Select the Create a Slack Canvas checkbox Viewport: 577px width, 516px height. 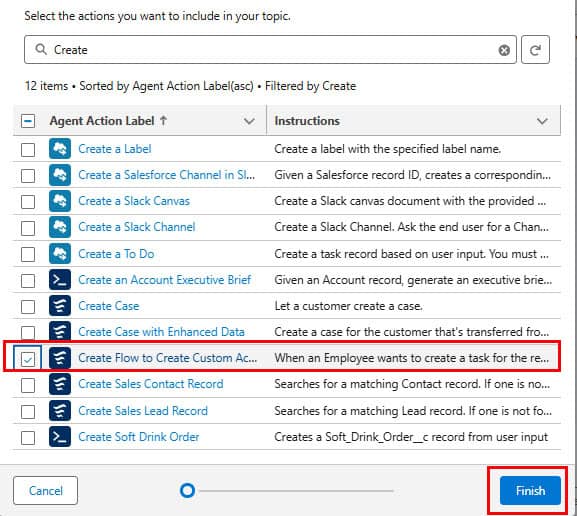tap(28, 202)
